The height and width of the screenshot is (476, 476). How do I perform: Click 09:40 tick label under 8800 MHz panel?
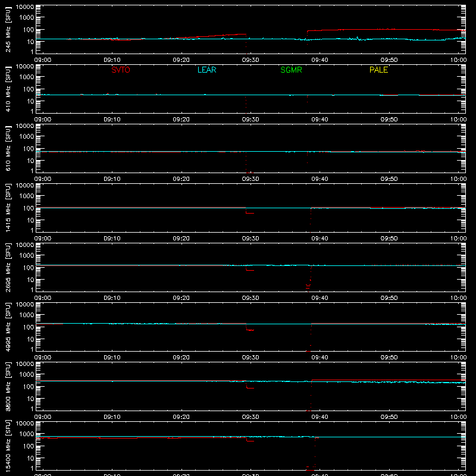point(320,417)
